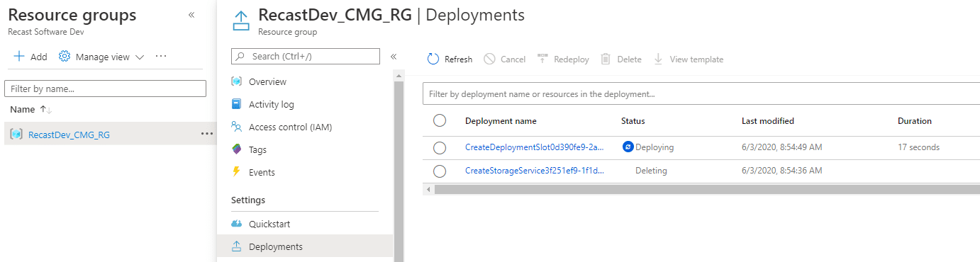This screenshot has width=980, height=262.
Task: Open the CreateDeploymentSlot0d390fe9 deployment link
Action: pos(535,147)
